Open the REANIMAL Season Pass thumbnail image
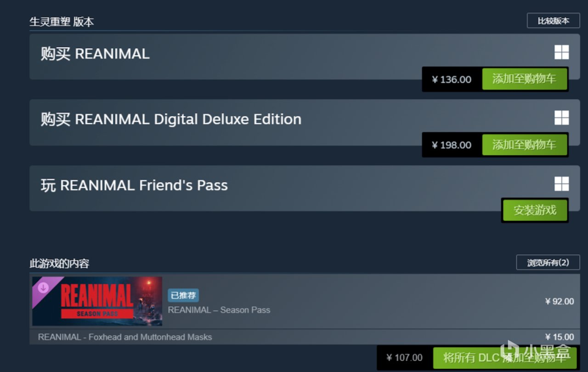588x372 pixels. pyautogui.click(x=97, y=301)
